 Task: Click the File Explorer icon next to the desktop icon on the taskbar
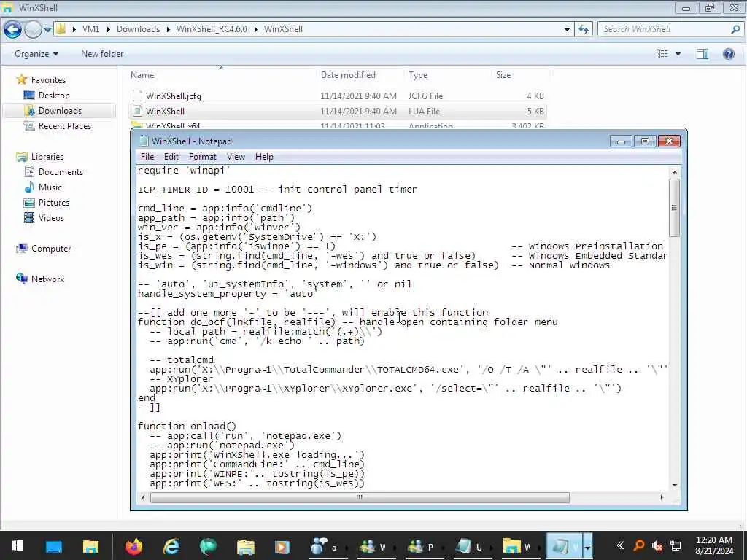pos(90,547)
